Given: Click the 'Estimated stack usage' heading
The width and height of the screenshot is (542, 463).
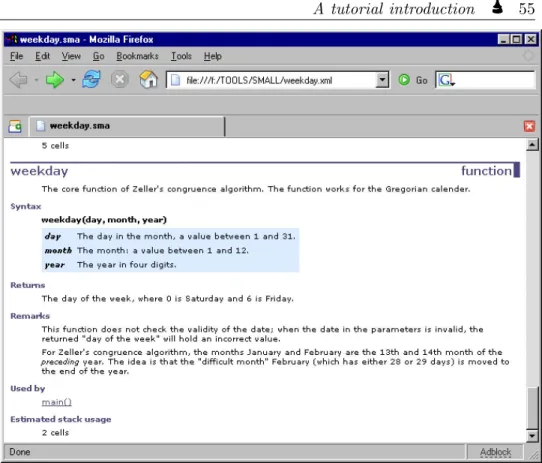Looking at the screenshot, I should tap(61, 419).
